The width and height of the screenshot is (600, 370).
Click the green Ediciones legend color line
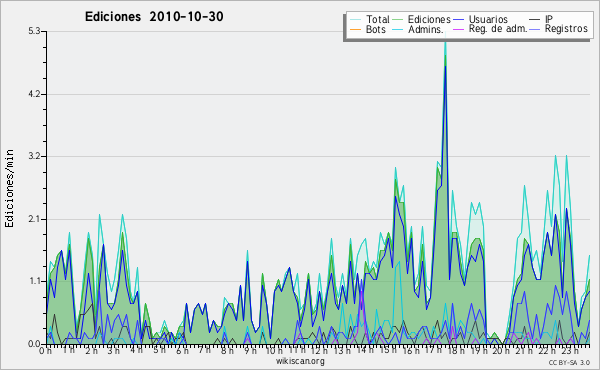pos(398,20)
